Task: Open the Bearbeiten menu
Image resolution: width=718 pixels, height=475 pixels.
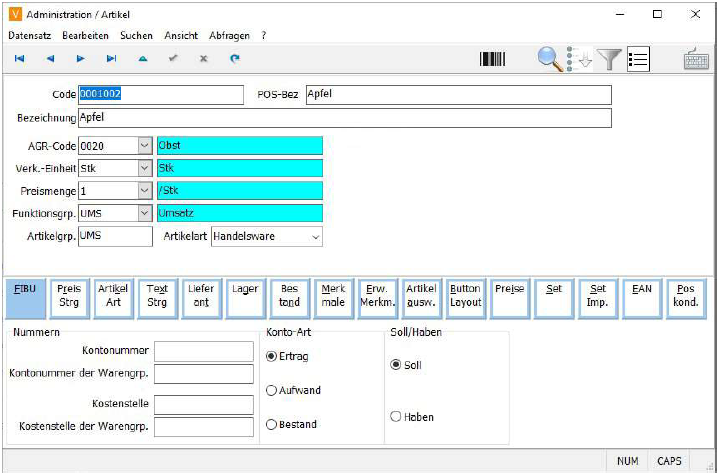Action: [85, 35]
